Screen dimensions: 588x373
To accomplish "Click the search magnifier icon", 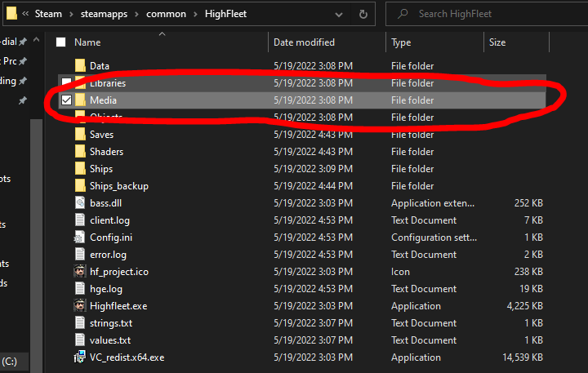I will tap(403, 14).
